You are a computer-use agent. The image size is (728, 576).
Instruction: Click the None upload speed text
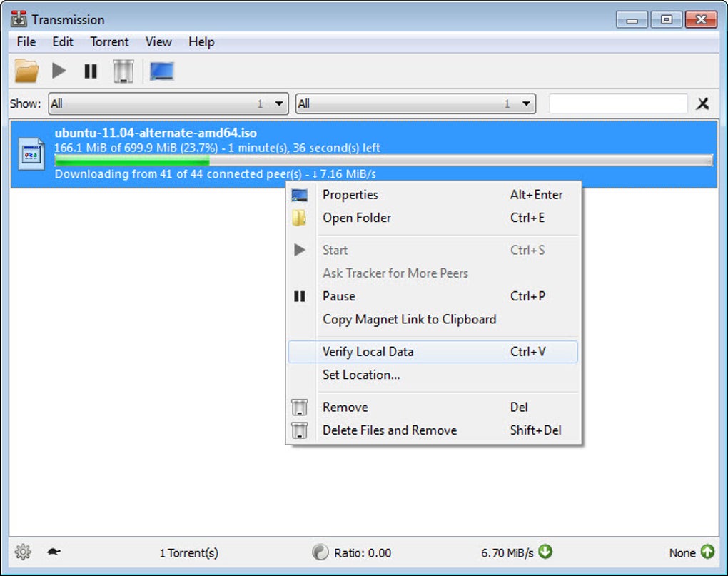pyautogui.click(x=682, y=552)
